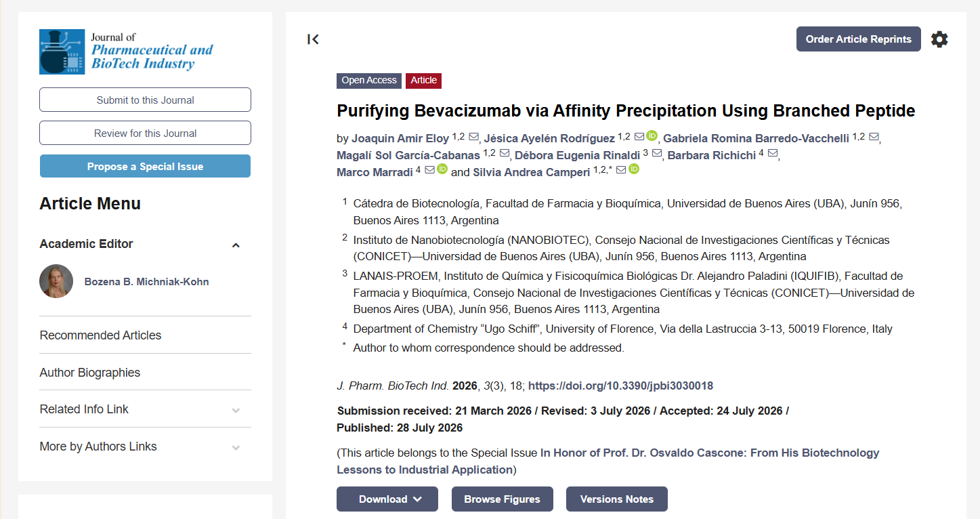
Task: Click the Order Article Reprints button
Action: (x=859, y=39)
